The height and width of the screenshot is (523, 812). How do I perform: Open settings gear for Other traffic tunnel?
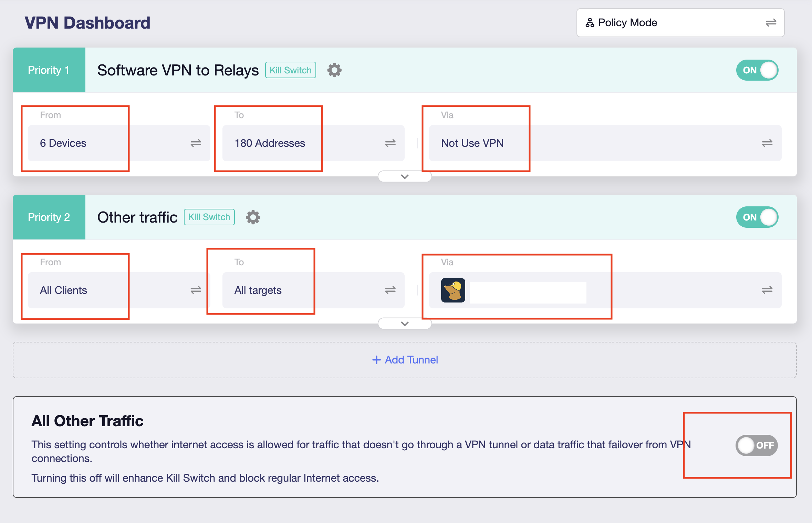(x=253, y=217)
